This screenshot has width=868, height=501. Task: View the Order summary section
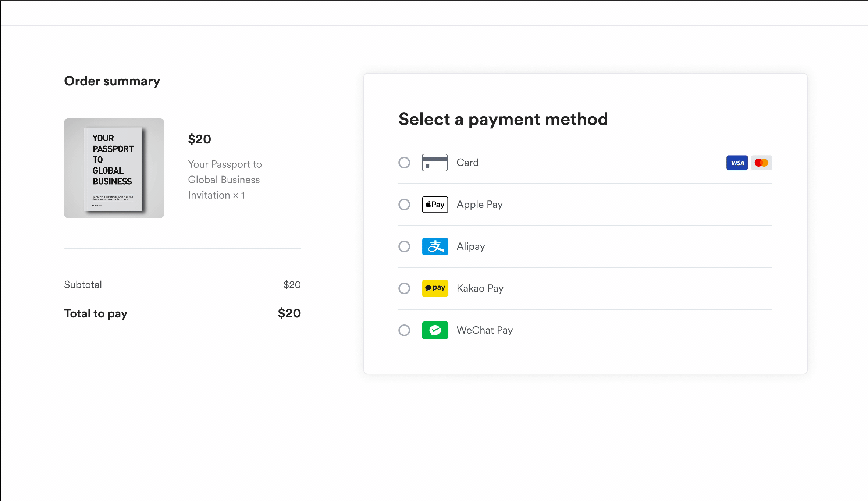(x=112, y=81)
